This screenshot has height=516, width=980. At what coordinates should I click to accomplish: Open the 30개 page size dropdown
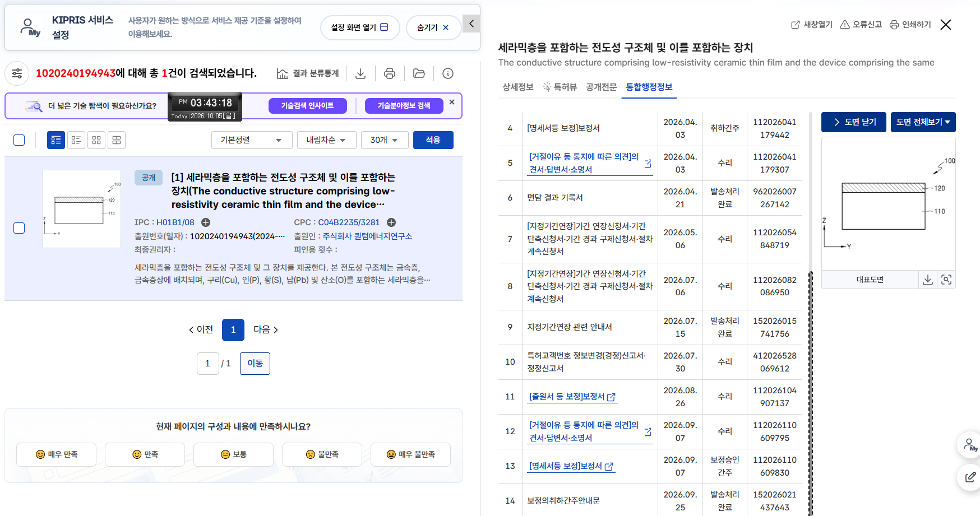click(x=384, y=140)
